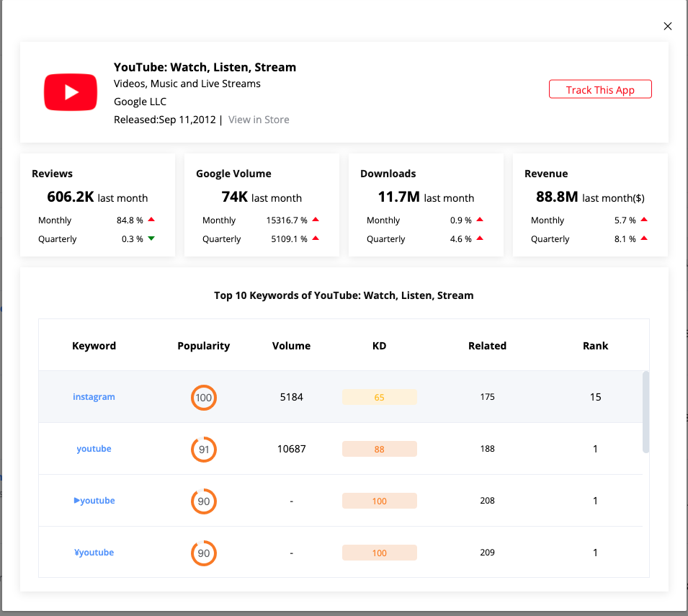688x616 pixels.
Task: Click the keyword table vertical scrollbar
Action: click(645, 412)
